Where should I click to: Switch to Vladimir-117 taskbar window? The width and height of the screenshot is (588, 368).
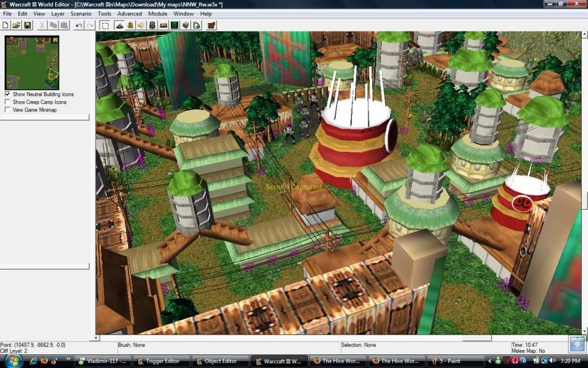tap(103, 361)
